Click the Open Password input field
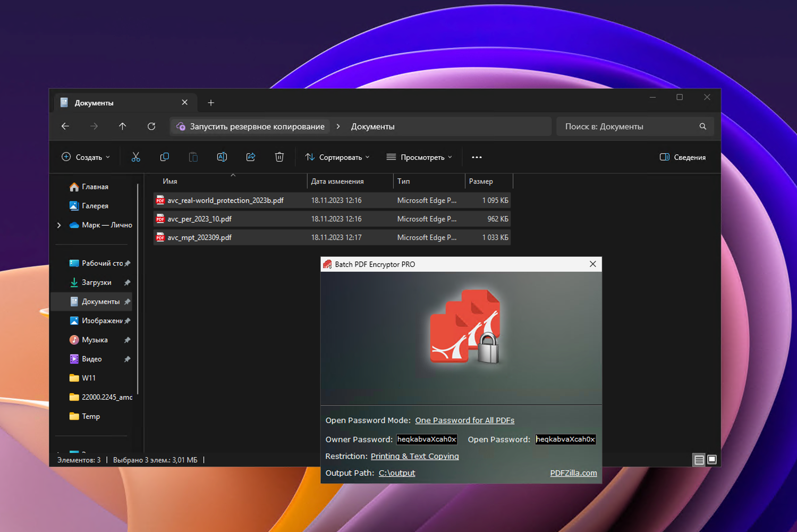The height and width of the screenshot is (532, 797). [565, 439]
